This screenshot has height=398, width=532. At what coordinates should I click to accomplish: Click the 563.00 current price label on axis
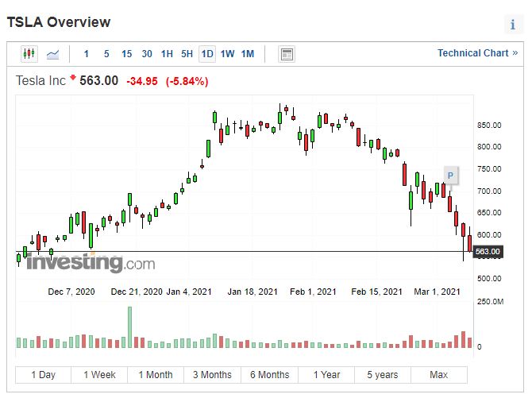tap(488, 252)
